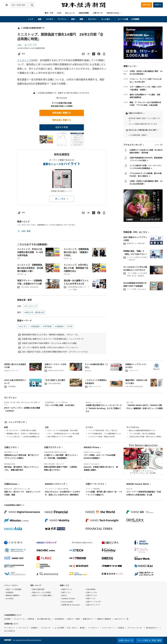The image size is (167, 644).
Task: Share to note using top note icon
Action: tap(88, 54)
